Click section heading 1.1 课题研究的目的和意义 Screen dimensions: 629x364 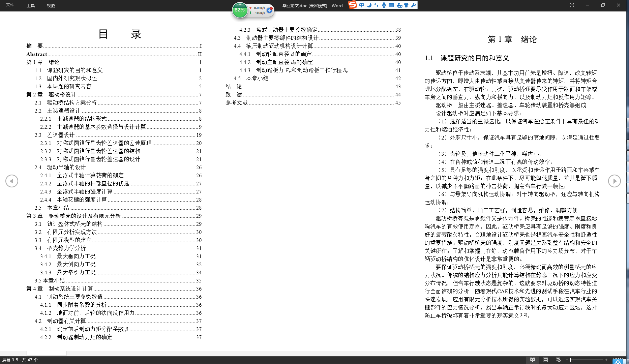pos(467,58)
